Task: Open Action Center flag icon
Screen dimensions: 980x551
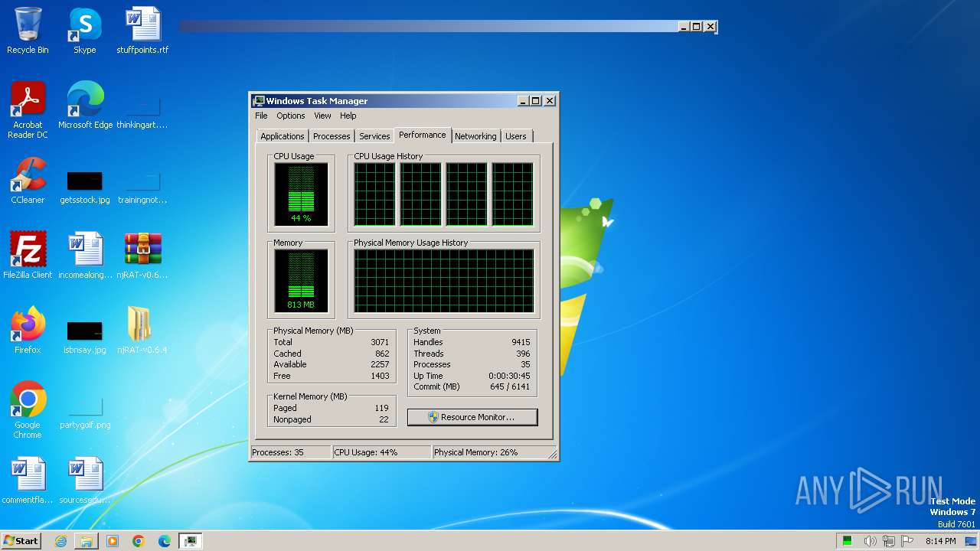Action: [906, 541]
